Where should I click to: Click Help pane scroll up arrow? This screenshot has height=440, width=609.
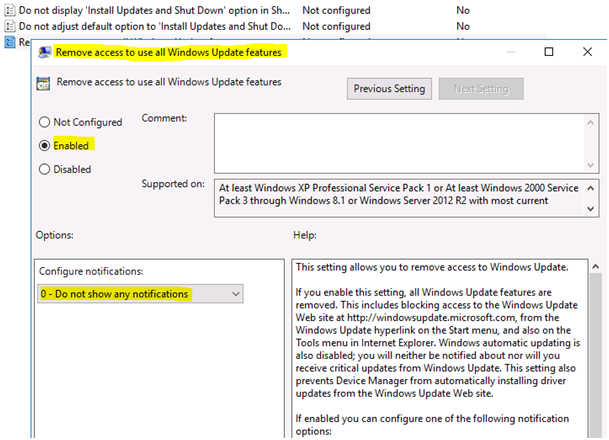595,267
